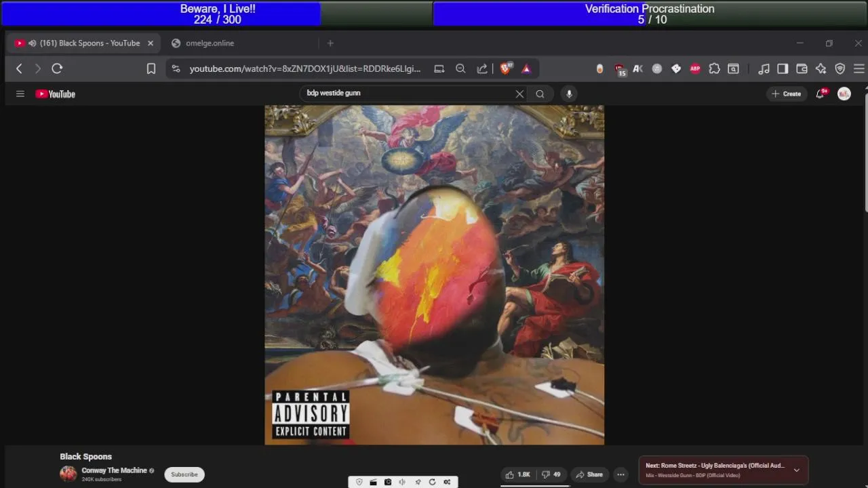868x488 pixels.
Task: Open site information icon in address bar
Action: [x=176, y=68]
